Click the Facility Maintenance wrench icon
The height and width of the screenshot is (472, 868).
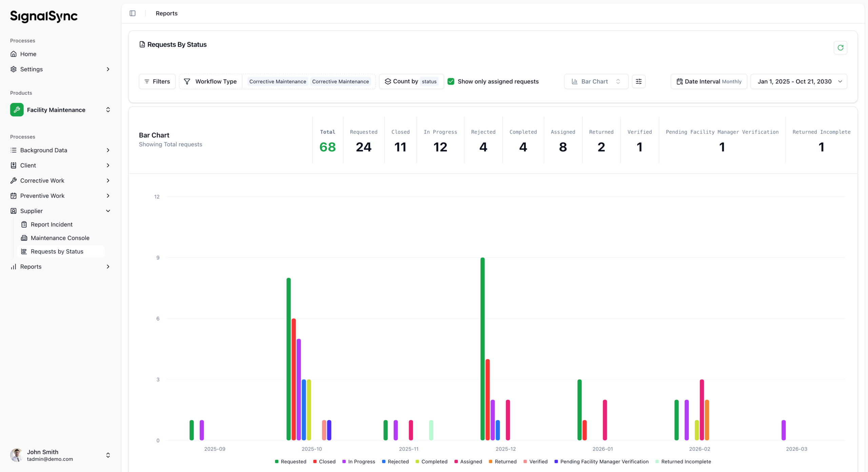(17, 110)
